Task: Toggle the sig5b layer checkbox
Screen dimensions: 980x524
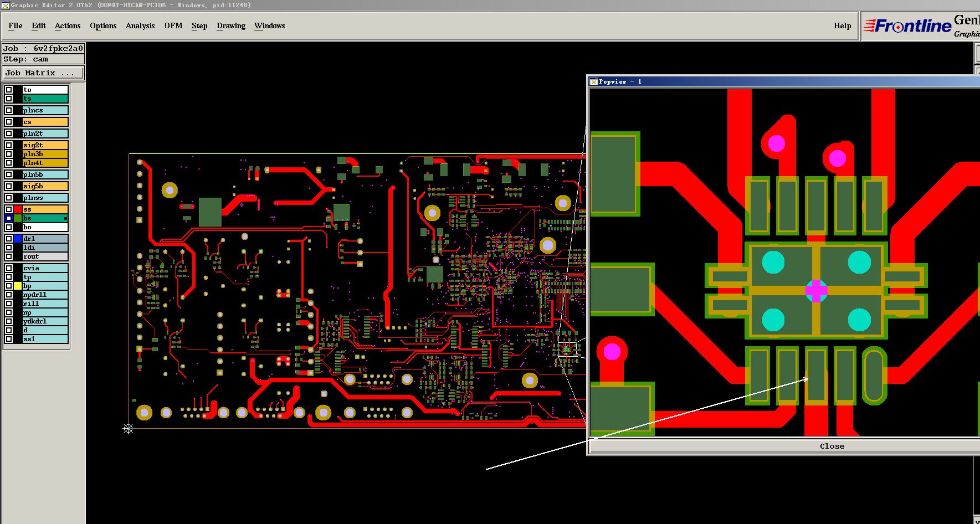Action: [9, 186]
